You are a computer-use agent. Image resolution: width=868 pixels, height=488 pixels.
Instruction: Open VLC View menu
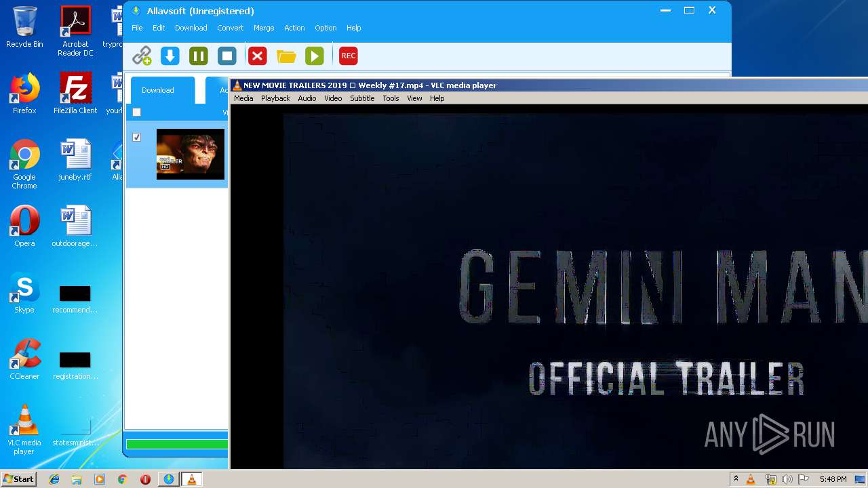(x=414, y=98)
